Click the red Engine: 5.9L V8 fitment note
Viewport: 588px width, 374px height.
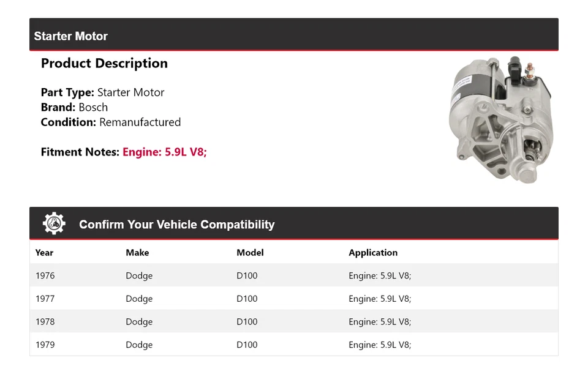pyautogui.click(x=165, y=152)
